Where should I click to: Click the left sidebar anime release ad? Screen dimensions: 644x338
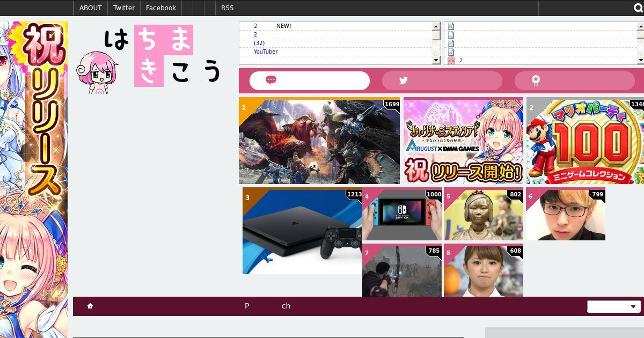point(34,180)
